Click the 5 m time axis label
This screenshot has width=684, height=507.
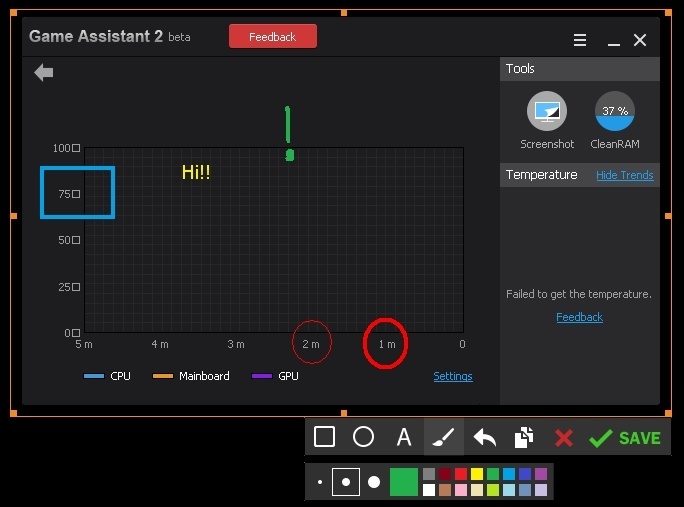pos(84,344)
